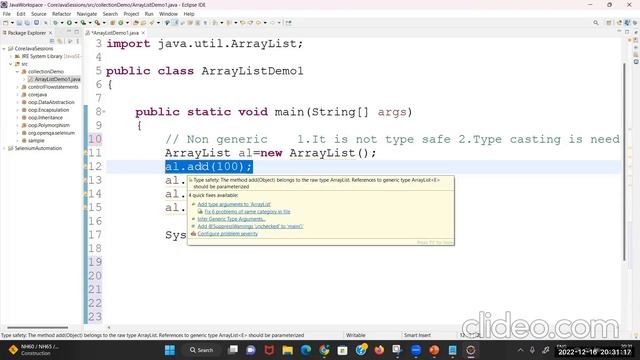The height and width of the screenshot is (360, 640).
Task: Open the Navigate menu
Action: [x=87, y=14]
